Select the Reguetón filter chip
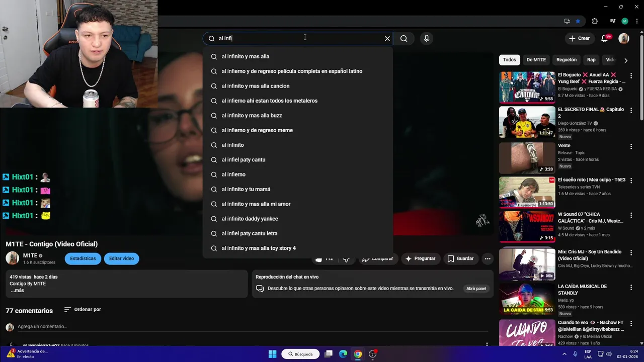 tap(567, 60)
